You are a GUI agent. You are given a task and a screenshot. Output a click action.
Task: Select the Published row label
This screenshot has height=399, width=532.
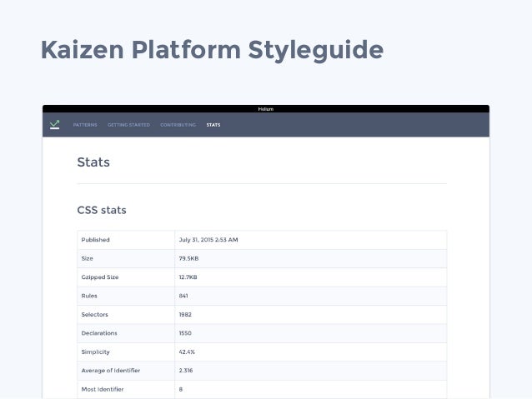pos(95,240)
